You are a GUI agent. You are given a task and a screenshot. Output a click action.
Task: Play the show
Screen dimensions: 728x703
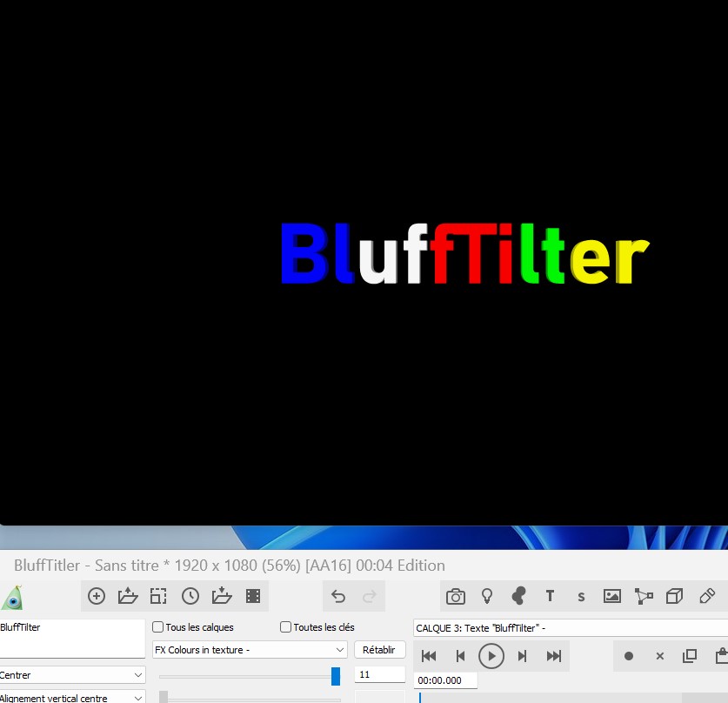click(491, 656)
